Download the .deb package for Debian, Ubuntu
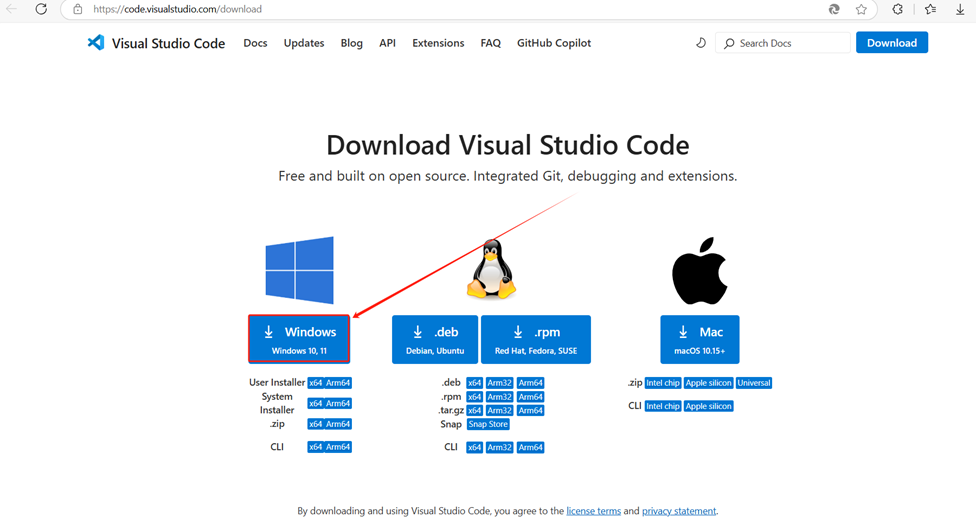Viewport: 976px width, 524px height. pos(434,339)
